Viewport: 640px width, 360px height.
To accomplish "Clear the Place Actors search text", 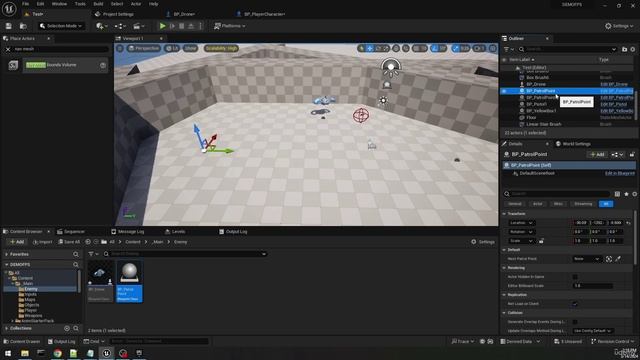I will 8,49.
